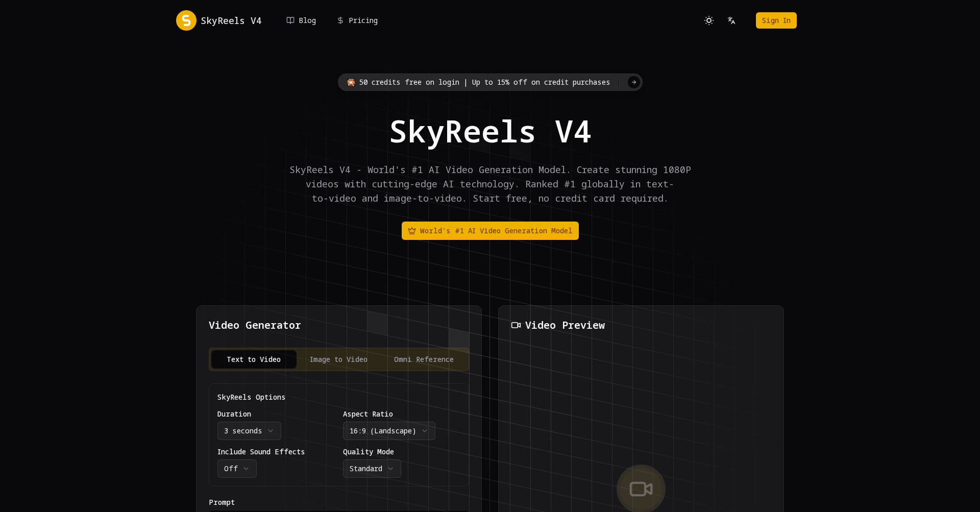Expand the Quality Mode Standard dropdown
Viewport: 980px width, 512px height.
[x=372, y=469]
